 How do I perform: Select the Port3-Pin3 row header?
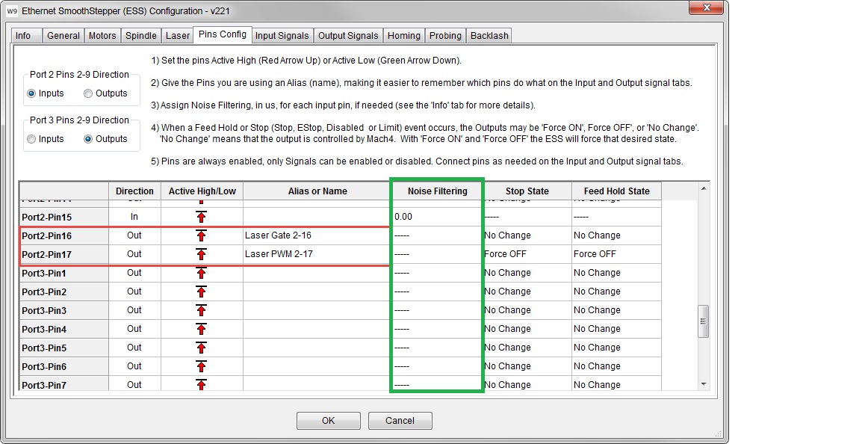click(64, 311)
